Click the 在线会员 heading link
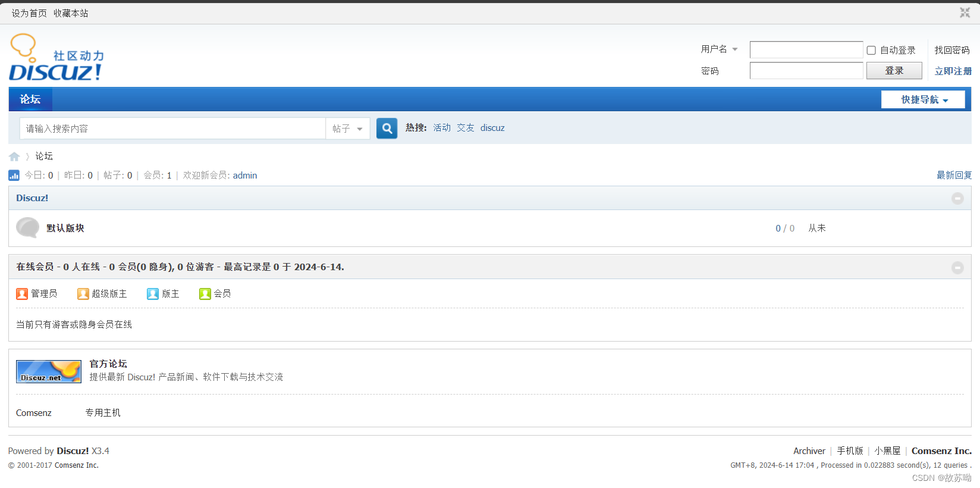 click(35, 267)
